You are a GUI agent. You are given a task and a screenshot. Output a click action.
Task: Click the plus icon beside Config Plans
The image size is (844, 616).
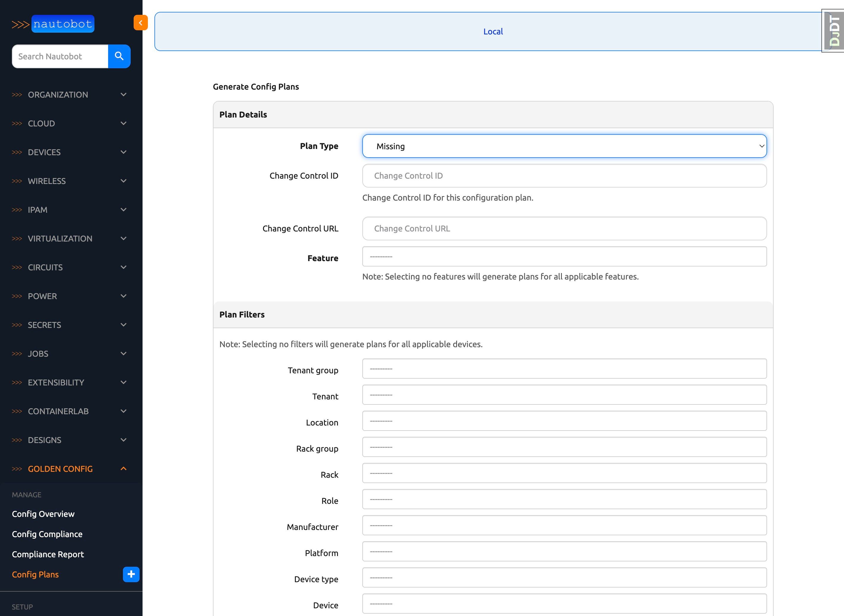[131, 574]
